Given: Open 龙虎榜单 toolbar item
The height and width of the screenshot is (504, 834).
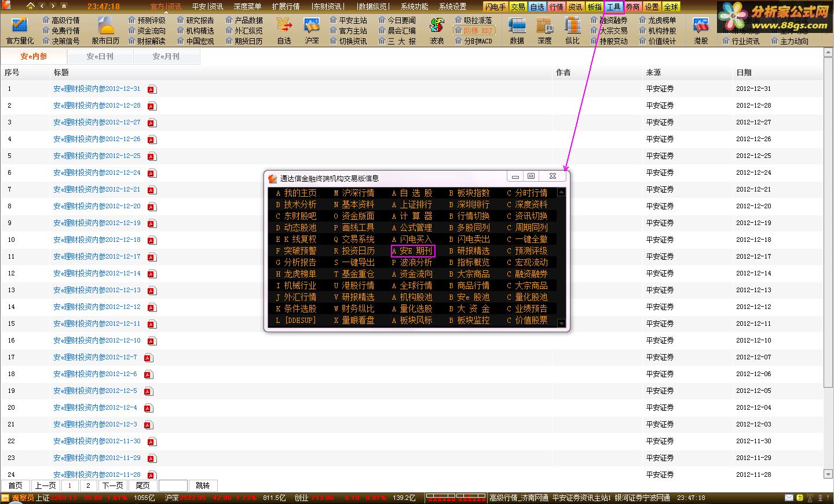Looking at the screenshot, I should tap(657, 20).
